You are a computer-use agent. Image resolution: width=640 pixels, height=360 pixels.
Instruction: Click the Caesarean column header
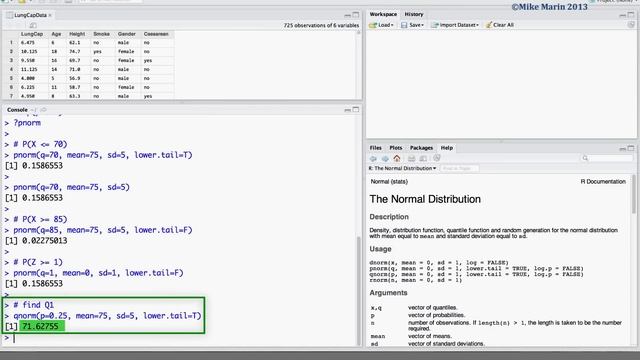(156, 34)
